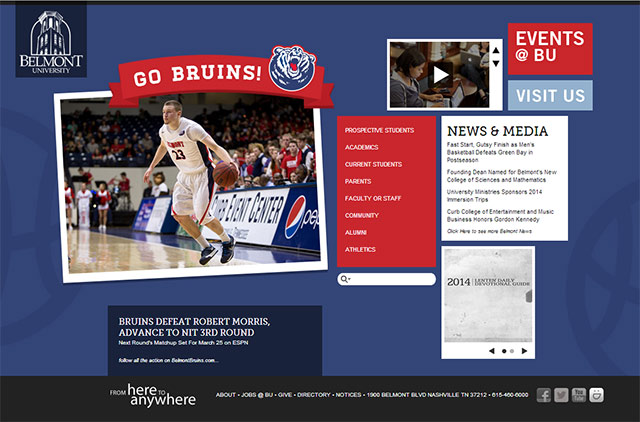The image size is (640, 422).
Task: Click From Here to Anywhere footer logo
Action: tap(153, 395)
